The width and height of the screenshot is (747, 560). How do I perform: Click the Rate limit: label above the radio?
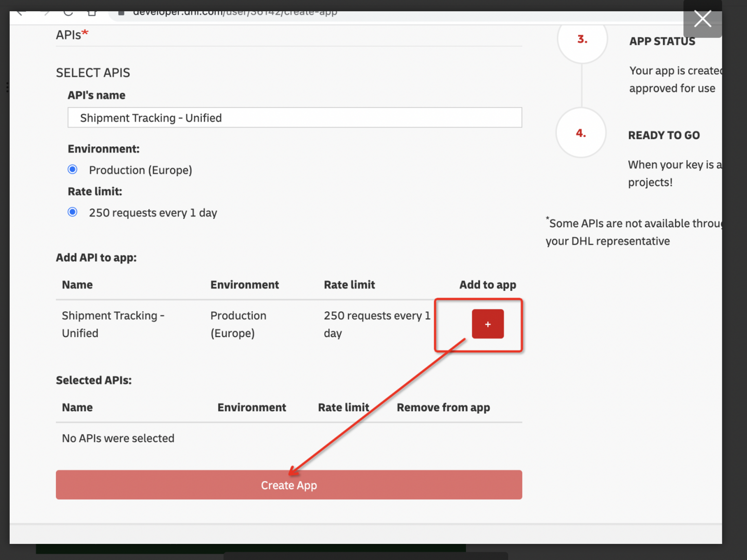[x=95, y=192]
